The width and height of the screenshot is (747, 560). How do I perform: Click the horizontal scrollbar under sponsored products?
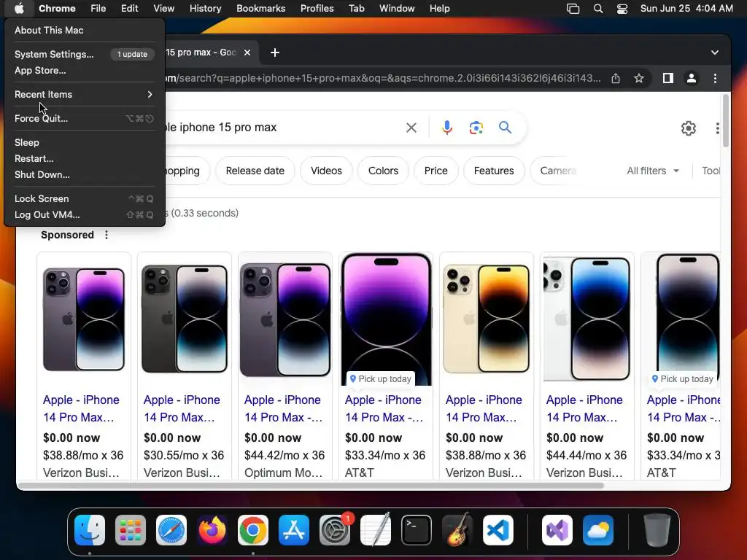tap(311, 485)
